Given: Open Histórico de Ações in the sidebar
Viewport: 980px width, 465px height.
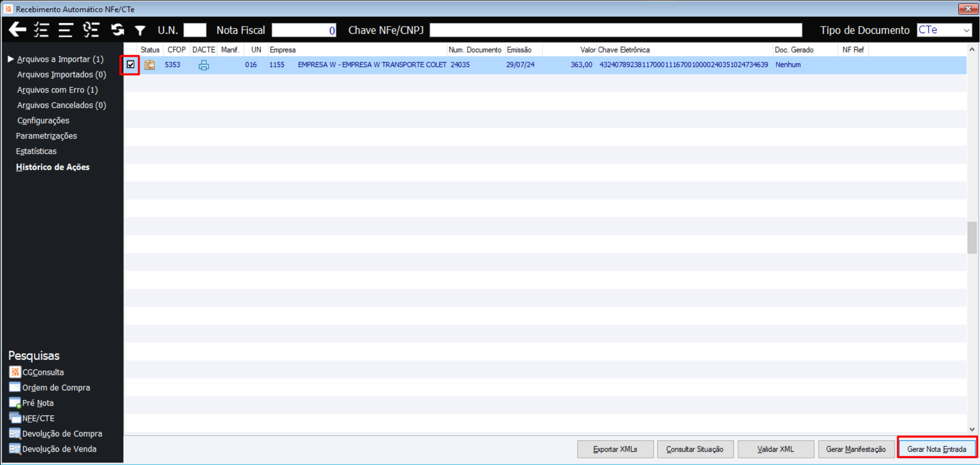Looking at the screenshot, I should (x=53, y=167).
